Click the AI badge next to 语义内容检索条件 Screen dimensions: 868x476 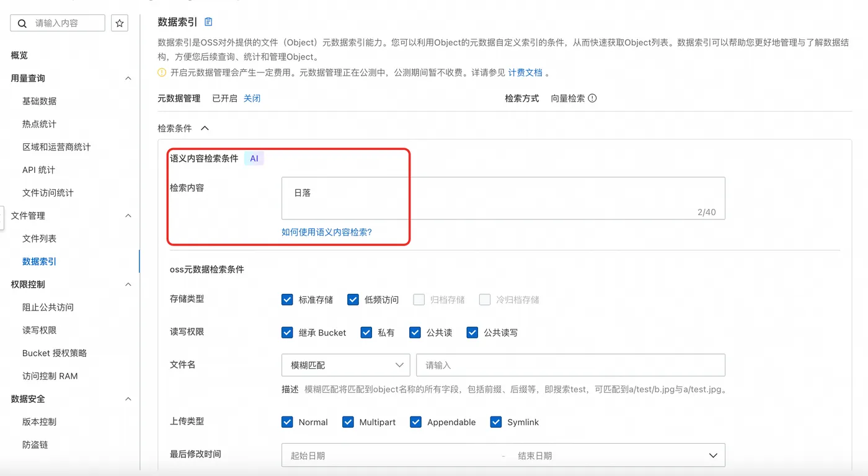(254, 159)
